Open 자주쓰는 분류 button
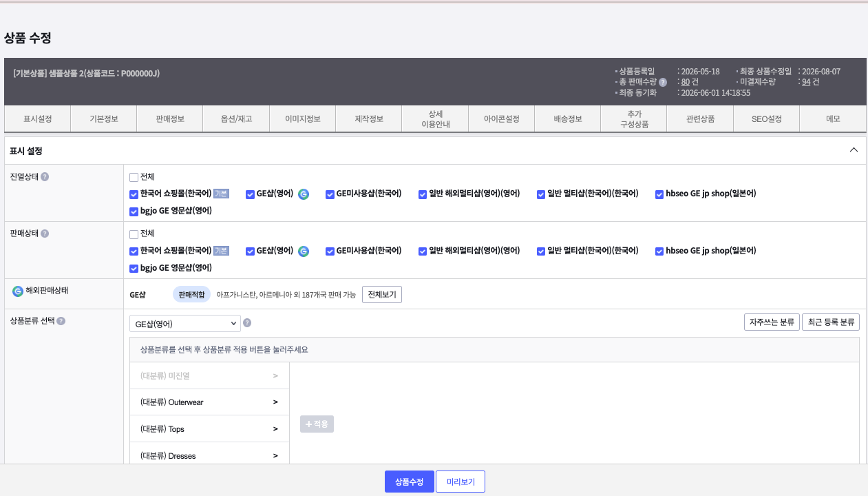The width and height of the screenshot is (868, 496). (772, 322)
